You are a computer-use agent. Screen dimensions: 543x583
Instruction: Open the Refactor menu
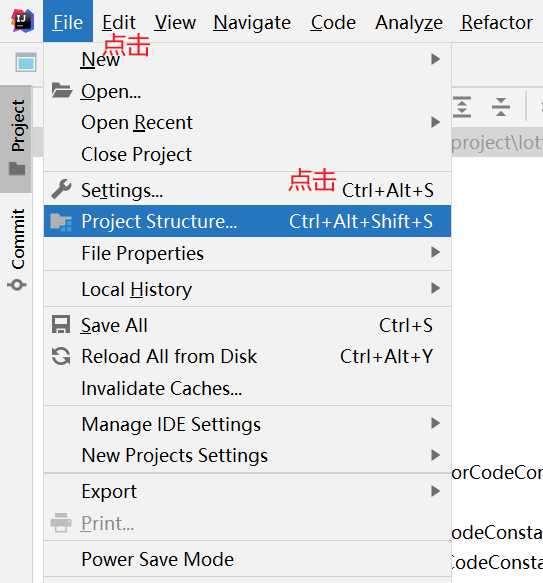(497, 22)
